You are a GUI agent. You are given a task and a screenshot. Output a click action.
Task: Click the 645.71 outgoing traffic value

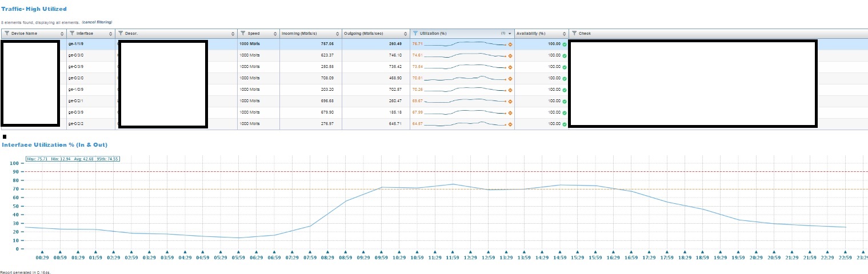tap(395, 124)
